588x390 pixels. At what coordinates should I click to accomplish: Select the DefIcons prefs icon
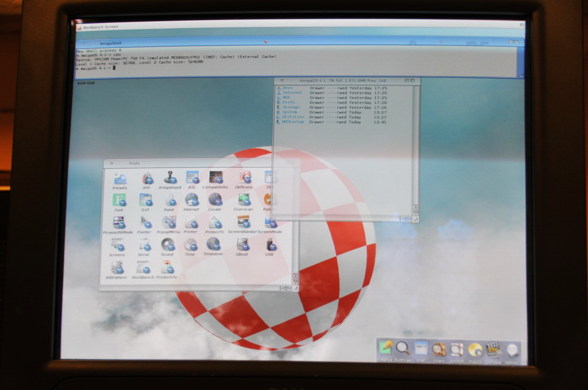click(x=244, y=180)
